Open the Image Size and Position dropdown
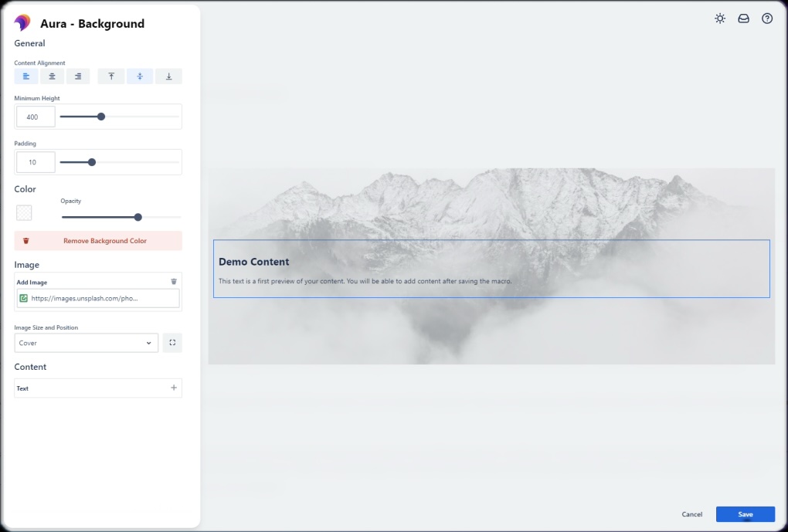This screenshot has width=788, height=532. 86,342
